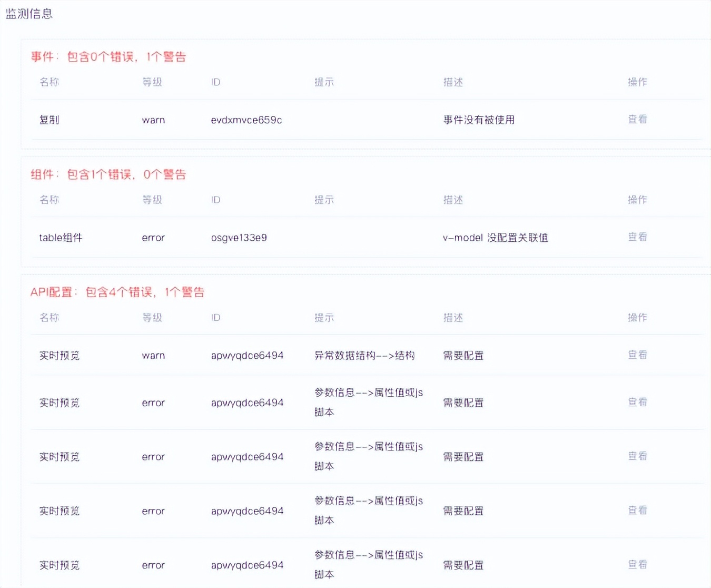The width and height of the screenshot is (711, 588).
Task: Click 名称 header in the API配置 table
Action: [x=50, y=318]
